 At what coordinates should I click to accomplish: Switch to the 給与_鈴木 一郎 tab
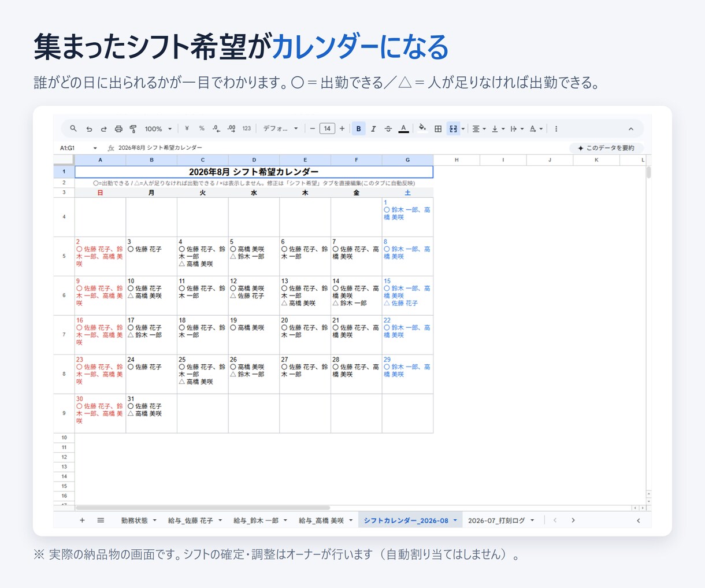[260, 520]
